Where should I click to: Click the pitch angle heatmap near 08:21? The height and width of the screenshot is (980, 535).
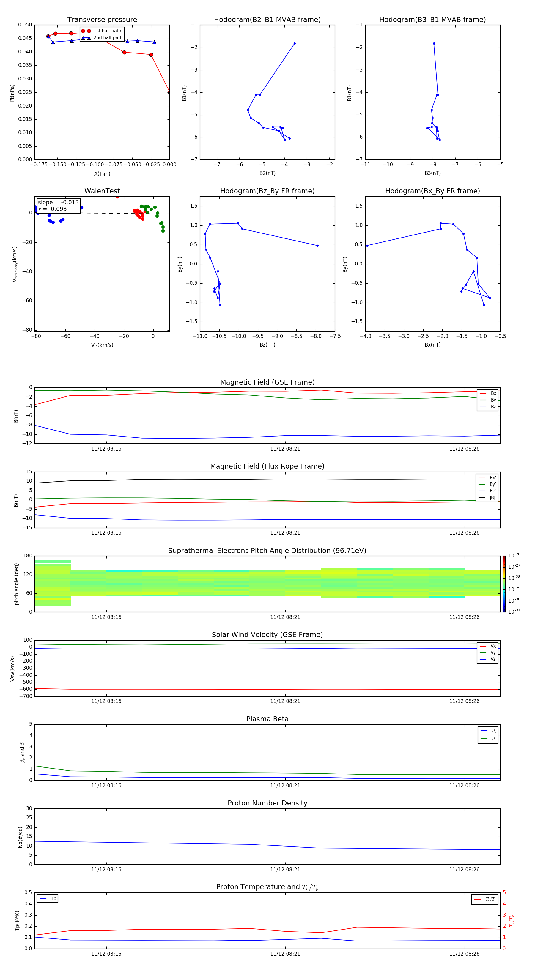tap(285, 583)
